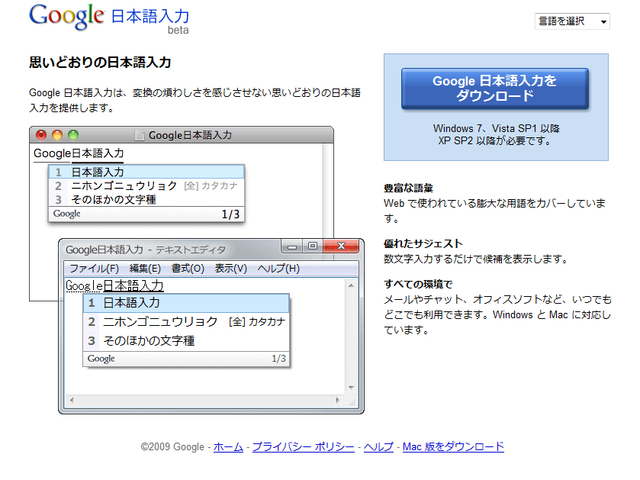The image size is (640, 480).
Task: Click scroll down arrow in text editor
Action: [351, 387]
